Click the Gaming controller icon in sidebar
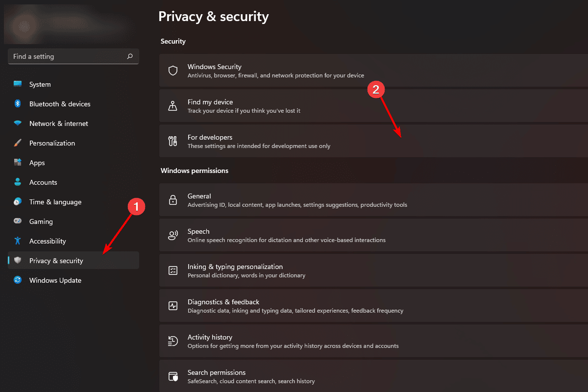588x392 pixels. [x=17, y=221]
